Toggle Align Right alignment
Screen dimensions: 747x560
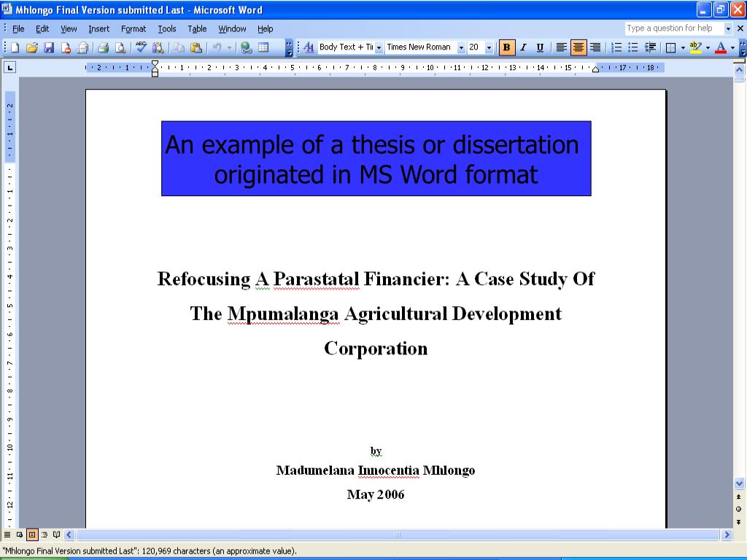click(x=595, y=47)
